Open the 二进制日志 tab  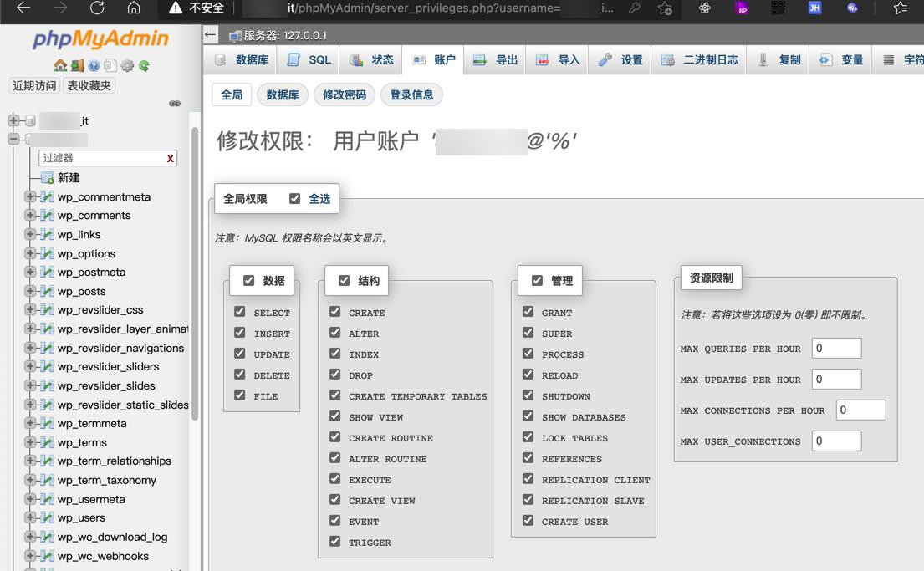tap(700, 59)
